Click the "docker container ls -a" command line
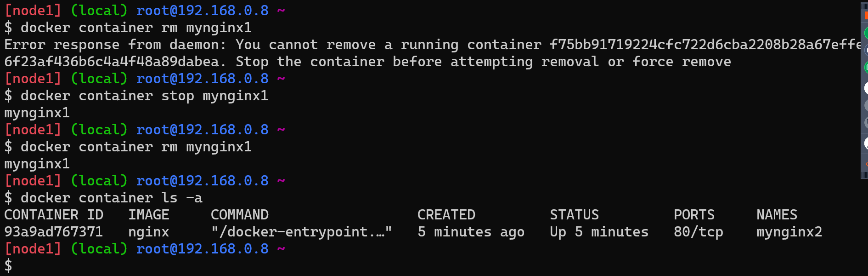 tap(111, 198)
